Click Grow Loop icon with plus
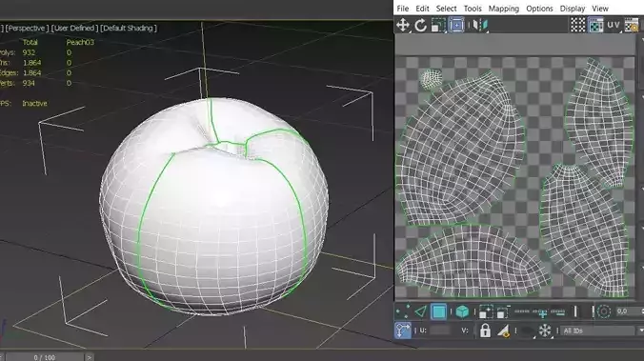Viewport: 644px width, 361px height. (540, 313)
